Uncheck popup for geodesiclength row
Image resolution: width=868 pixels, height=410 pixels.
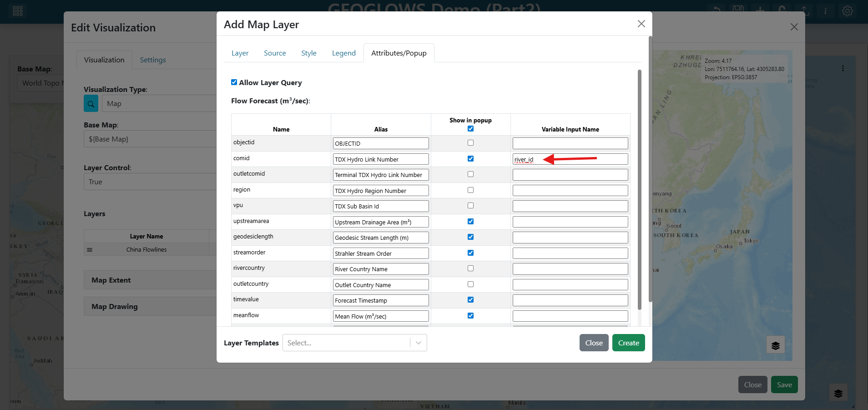pos(470,237)
